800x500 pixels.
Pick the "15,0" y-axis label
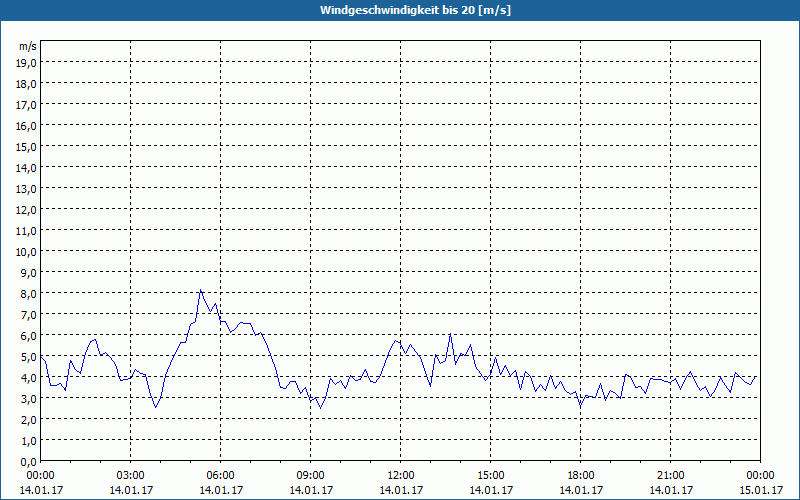point(27,147)
